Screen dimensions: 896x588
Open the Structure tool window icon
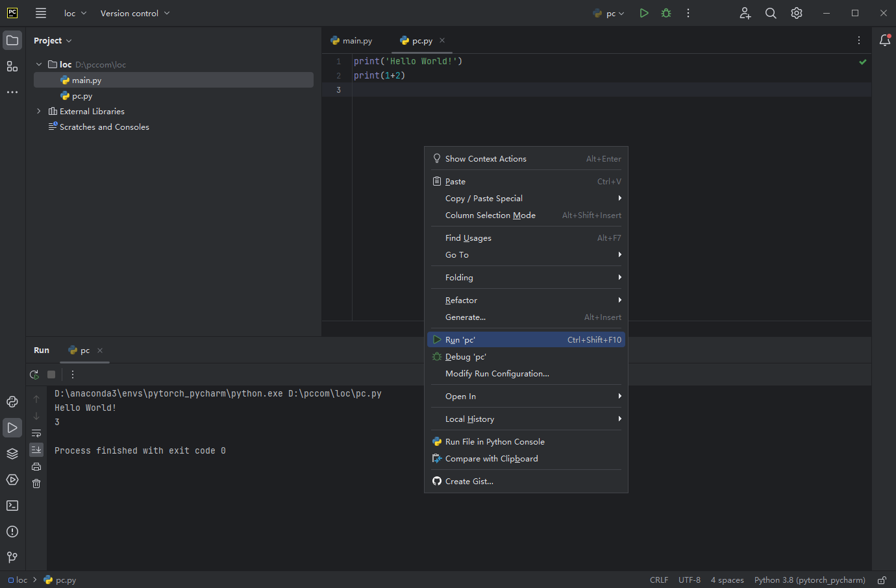[x=12, y=66]
